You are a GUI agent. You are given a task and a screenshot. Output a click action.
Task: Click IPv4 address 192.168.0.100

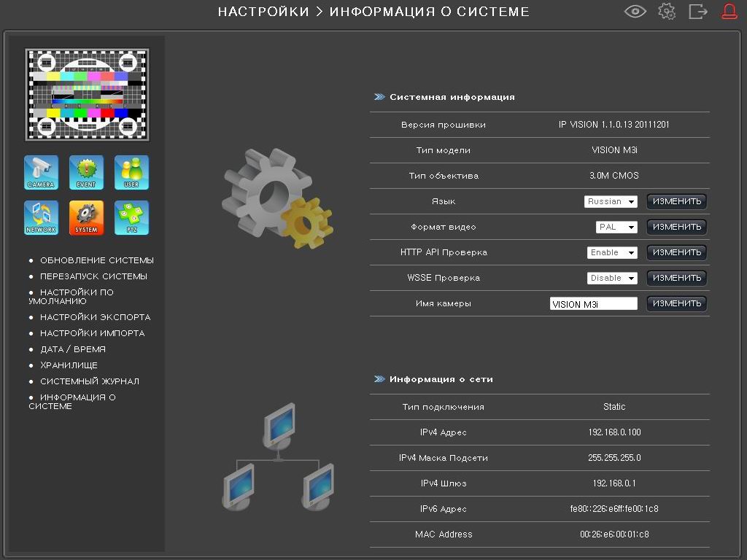click(614, 432)
